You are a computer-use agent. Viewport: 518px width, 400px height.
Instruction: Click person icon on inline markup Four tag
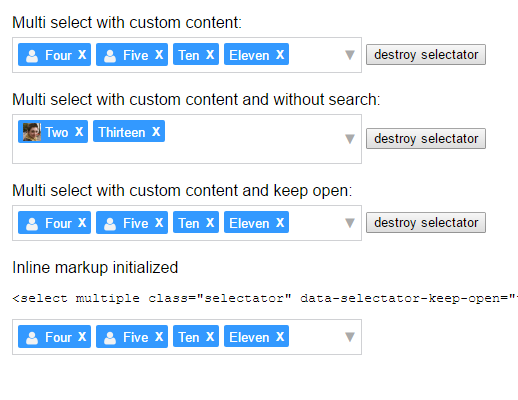[32, 338]
